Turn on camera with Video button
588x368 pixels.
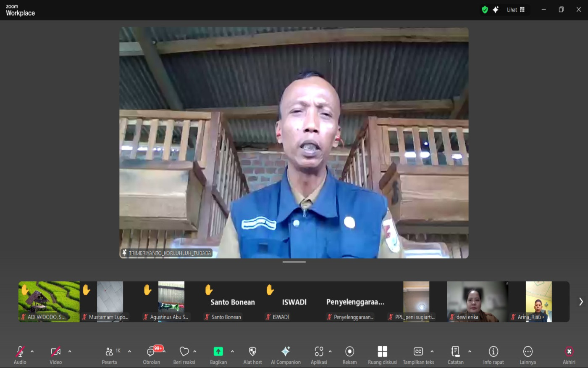(55, 355)
